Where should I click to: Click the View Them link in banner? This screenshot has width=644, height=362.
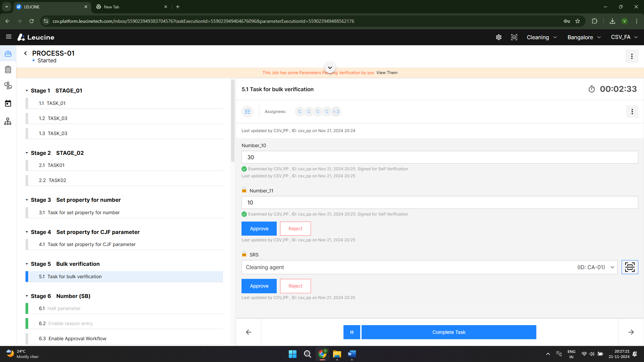(387, 73)
